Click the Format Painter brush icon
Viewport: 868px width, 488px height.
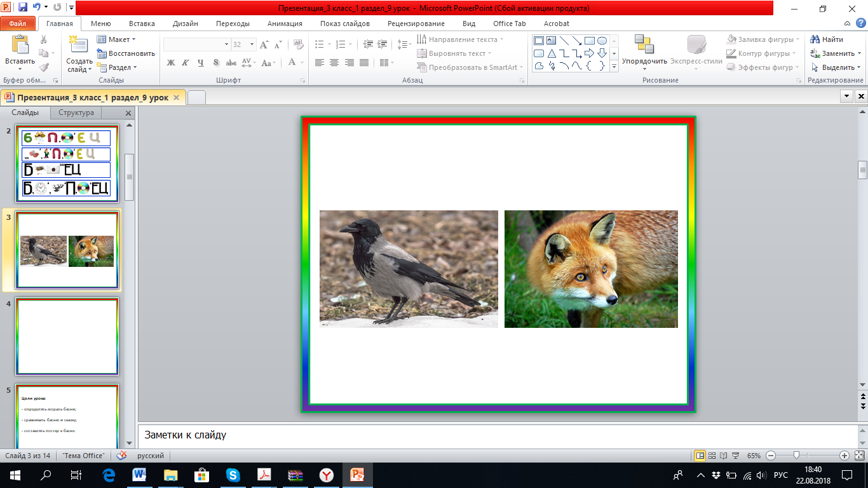(43, 67)
